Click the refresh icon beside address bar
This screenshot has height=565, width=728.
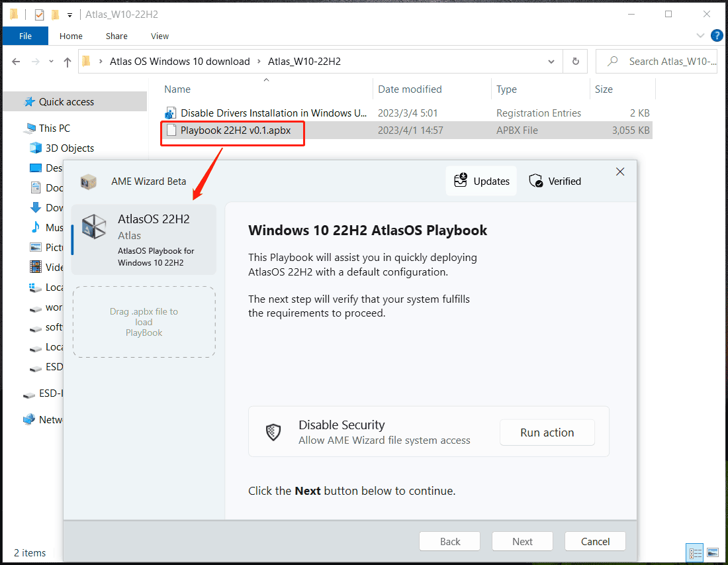tap(575, 62)
